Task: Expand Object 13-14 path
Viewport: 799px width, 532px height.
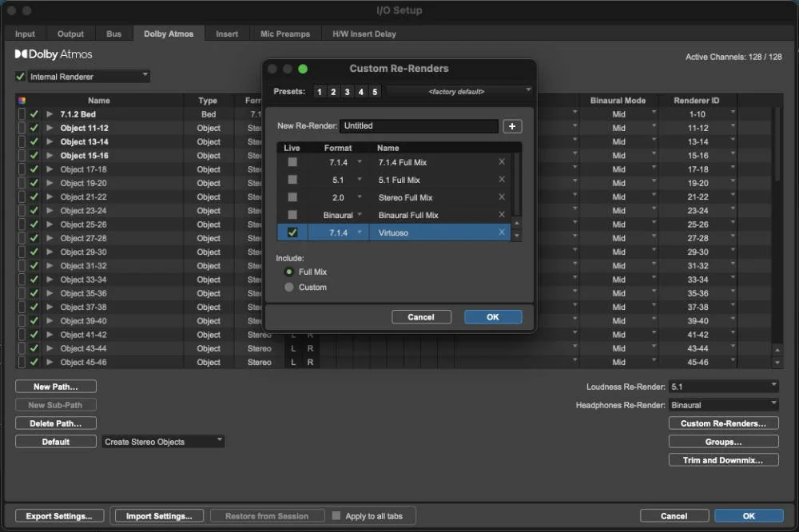Action: 50,141
